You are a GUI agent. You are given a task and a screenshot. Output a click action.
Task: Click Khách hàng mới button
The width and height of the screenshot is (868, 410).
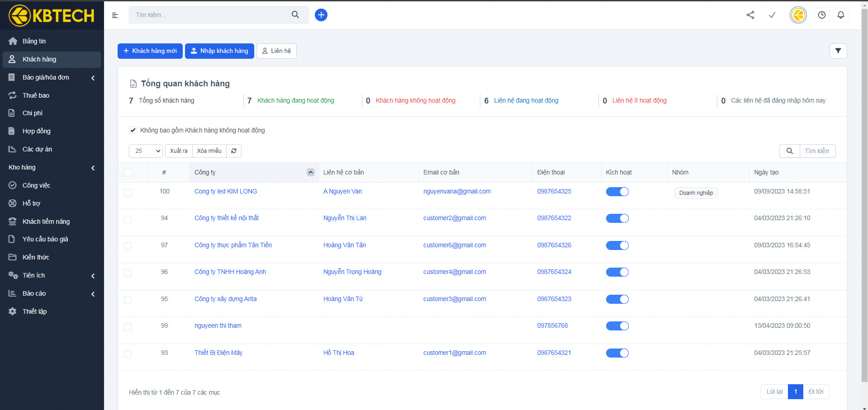point(150,51)
